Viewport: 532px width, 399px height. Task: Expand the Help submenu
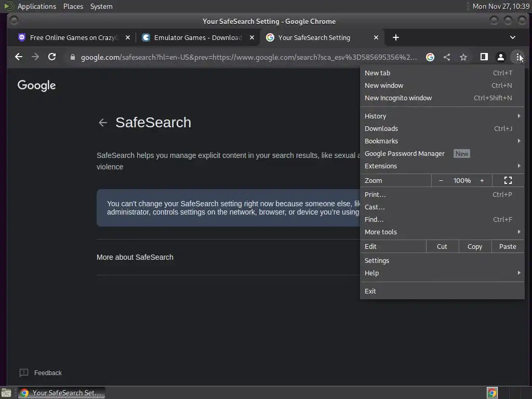[442, 273]
